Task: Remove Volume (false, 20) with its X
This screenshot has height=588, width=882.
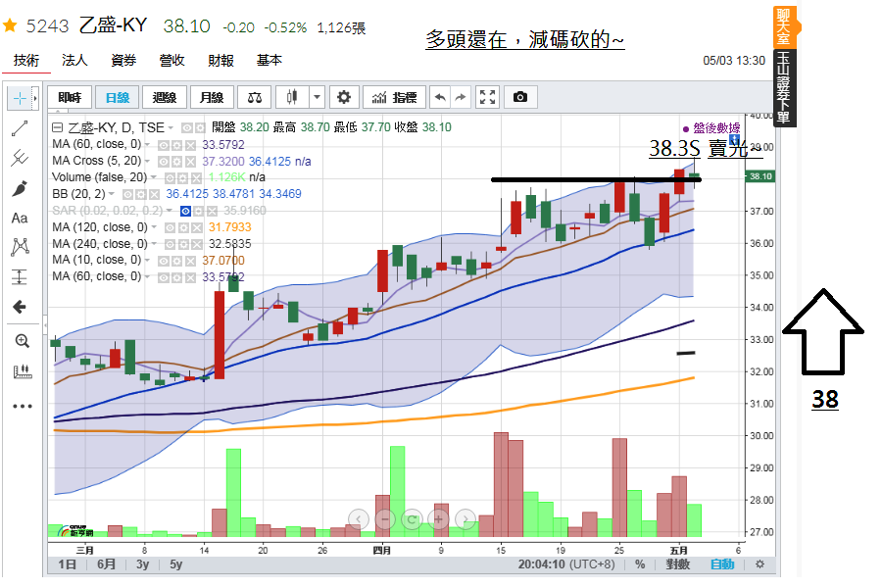Action: tap(196, 178)
